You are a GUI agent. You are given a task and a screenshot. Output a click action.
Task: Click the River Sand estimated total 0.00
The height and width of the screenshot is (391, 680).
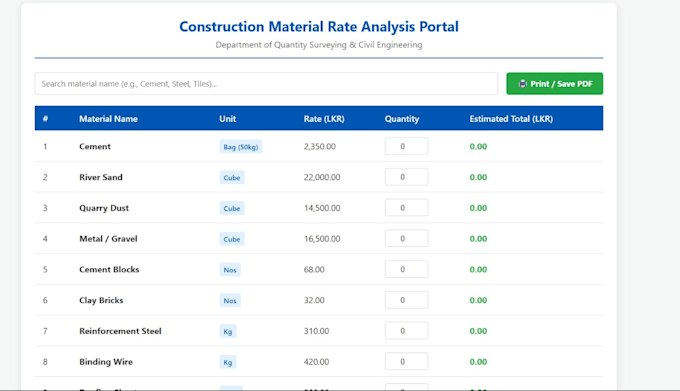tap(478, 177)
